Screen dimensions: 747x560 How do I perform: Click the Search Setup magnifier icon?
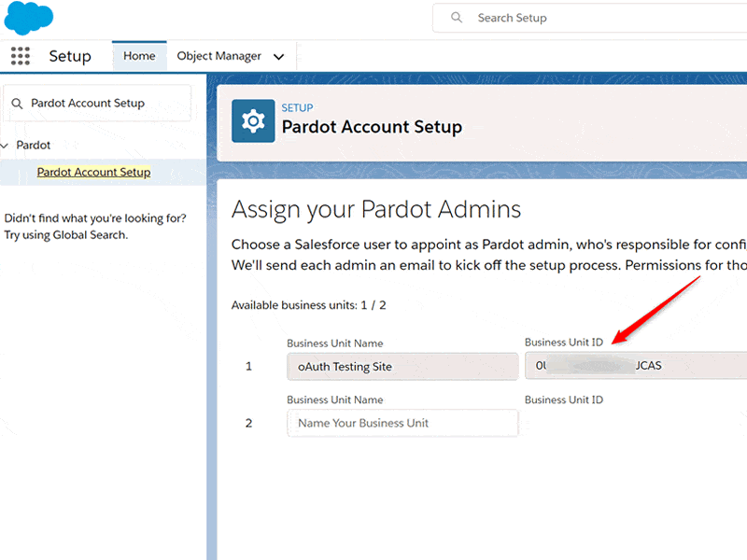pyautogui.click(x=456, y=18)
